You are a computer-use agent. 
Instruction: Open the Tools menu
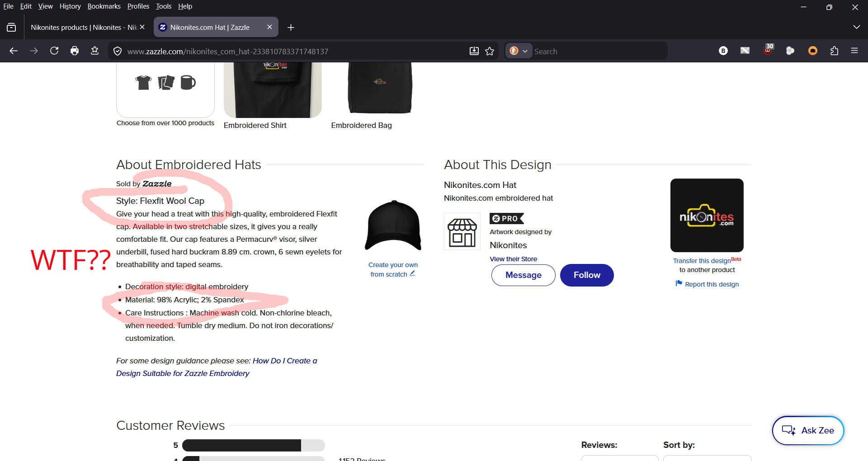(x=164, y=6)
